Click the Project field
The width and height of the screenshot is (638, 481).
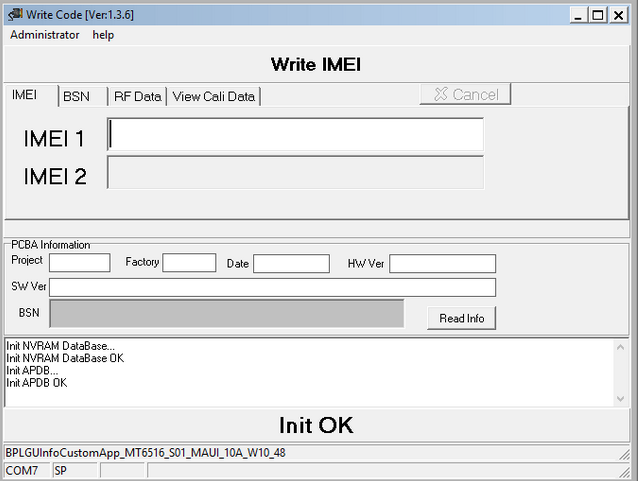pos(80,262)
